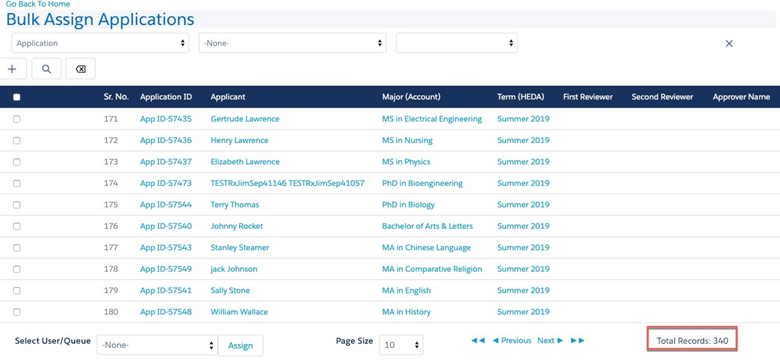Viewport: 780px width, 361px height.
Task: Select the checkbox for Terry Thomas row
Action: (x=17, y=205)
